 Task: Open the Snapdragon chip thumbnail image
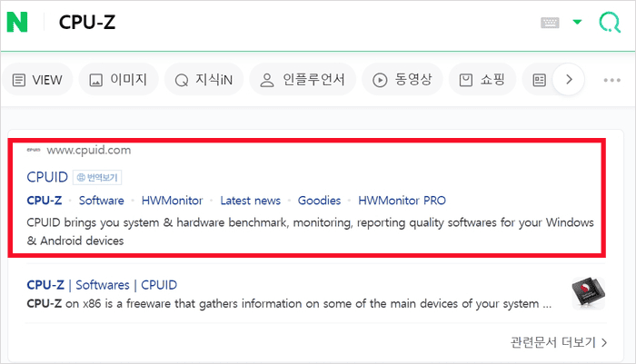(588, 293)
